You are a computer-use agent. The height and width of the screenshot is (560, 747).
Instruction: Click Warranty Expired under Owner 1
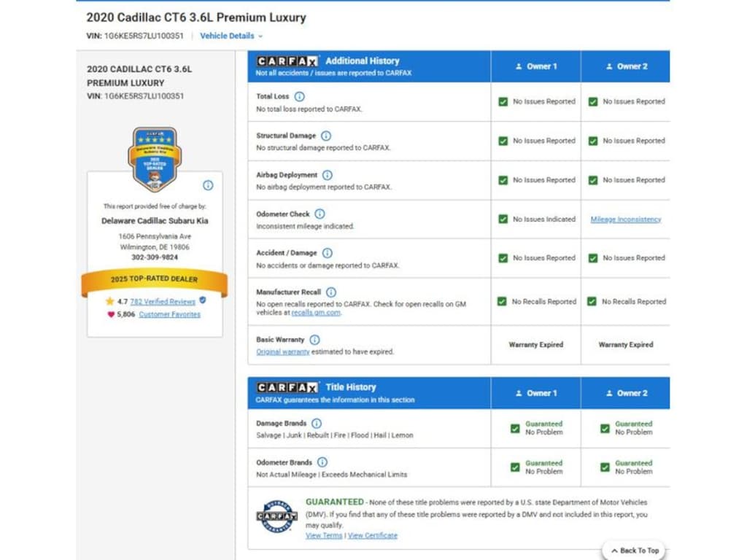pos(536,345)
